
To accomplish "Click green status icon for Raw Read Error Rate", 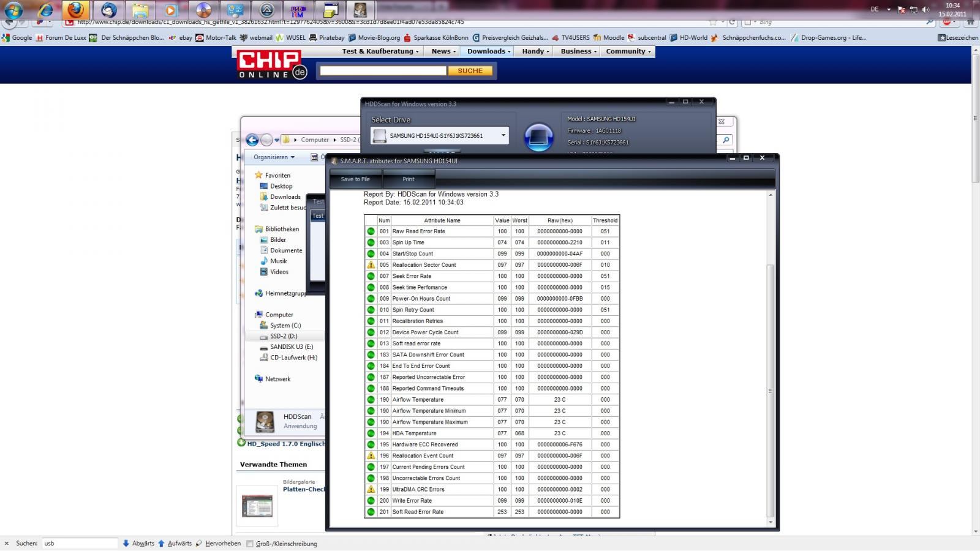I will [371, 231].
